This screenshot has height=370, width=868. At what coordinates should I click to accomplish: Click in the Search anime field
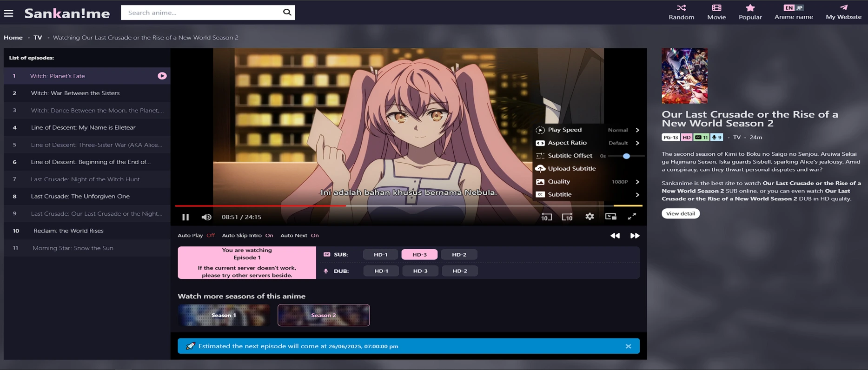tap(202, 13)
